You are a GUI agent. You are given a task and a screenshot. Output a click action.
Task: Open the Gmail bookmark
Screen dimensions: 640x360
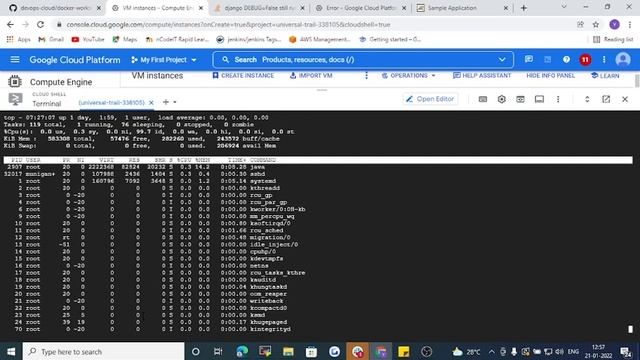click(x=51, y=40)
